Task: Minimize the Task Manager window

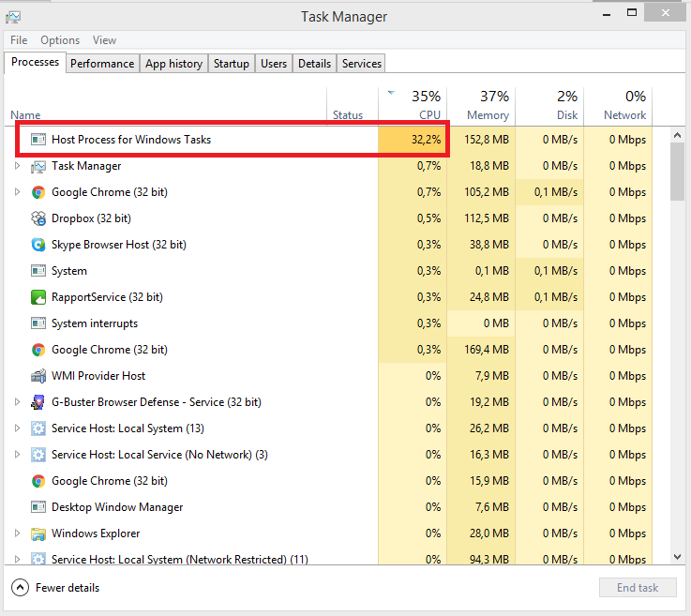Action: (x=607, y=13)
